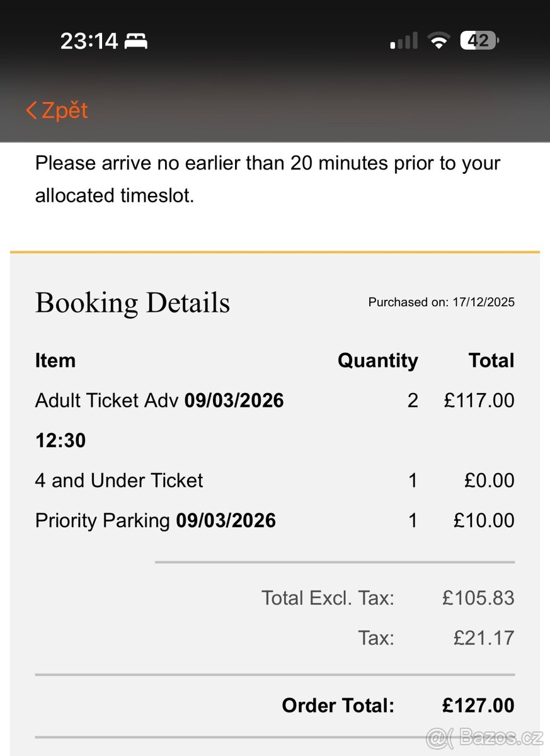Tap the Total Excl. Tax amount £105.83
This screenshot has width=550, height=756.
coord(478,598)
